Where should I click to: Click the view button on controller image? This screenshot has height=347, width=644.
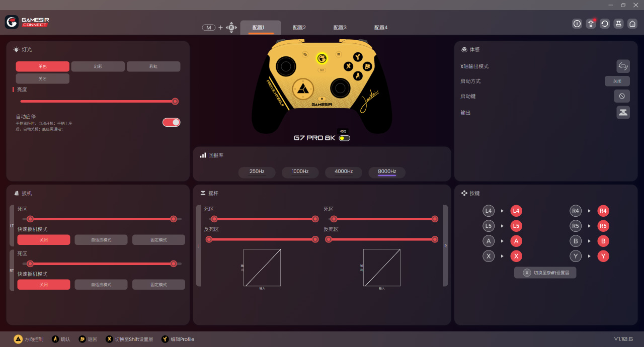pyautogui.click(x=305, y=54)
